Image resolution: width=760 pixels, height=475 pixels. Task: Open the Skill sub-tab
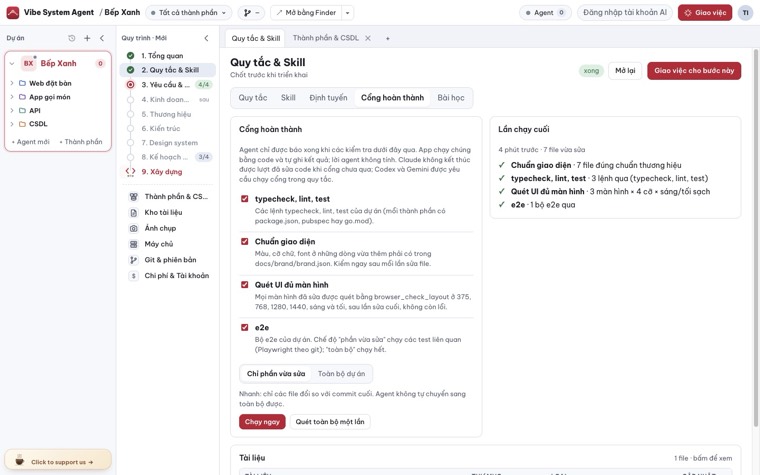[288, 97]
